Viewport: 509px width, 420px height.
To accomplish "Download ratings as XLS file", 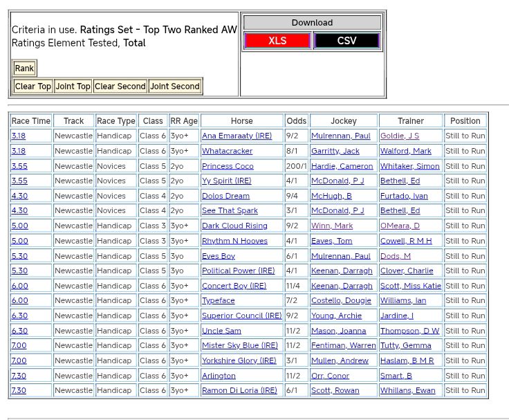I will [277, 41].
